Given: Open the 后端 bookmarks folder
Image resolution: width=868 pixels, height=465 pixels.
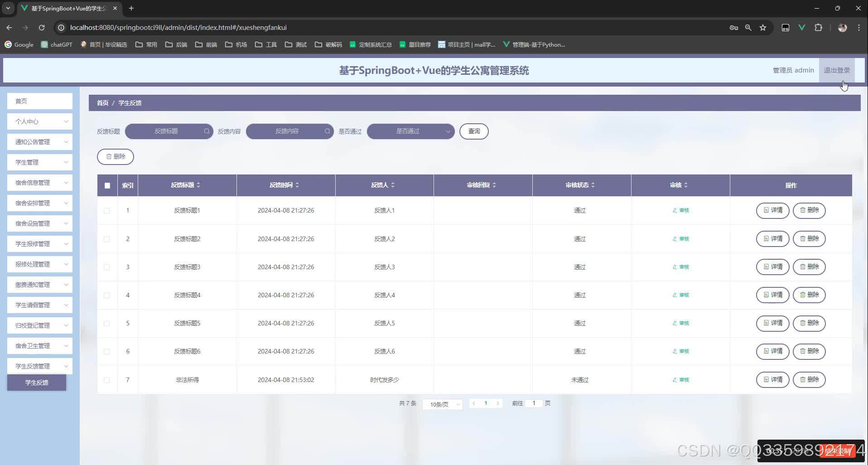Looking at the screenshot, I should [176, 44].
